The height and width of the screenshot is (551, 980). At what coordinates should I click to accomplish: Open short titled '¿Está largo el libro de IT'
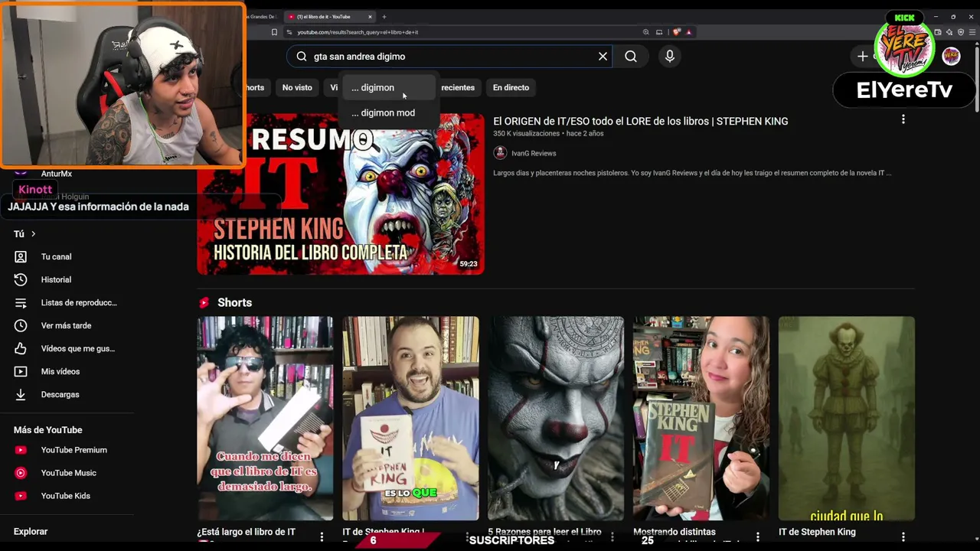(x=246, y=532)
